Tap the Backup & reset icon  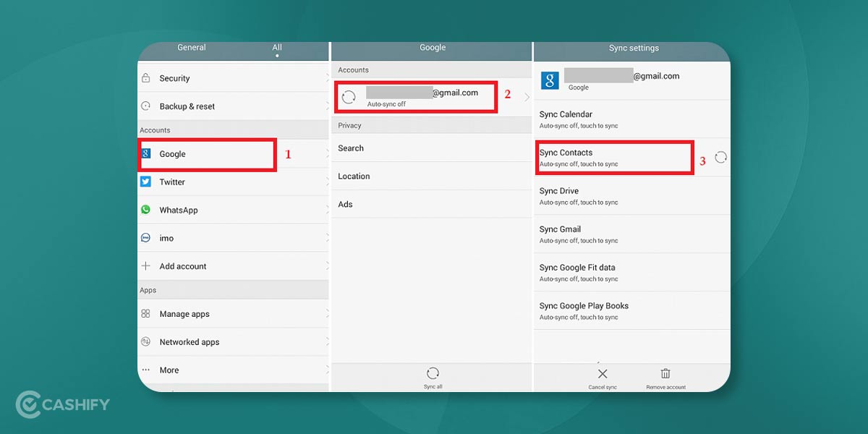click(x=145, y=106)
